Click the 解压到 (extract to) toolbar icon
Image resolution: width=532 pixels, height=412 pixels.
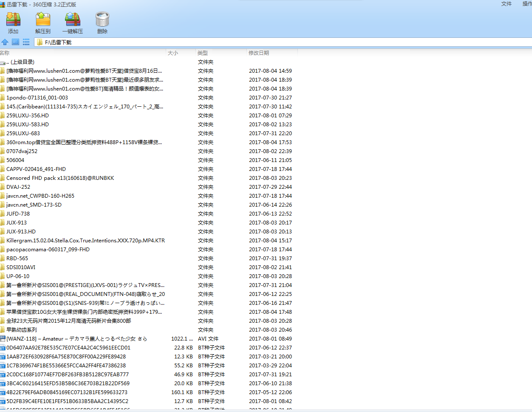(43, 20)
